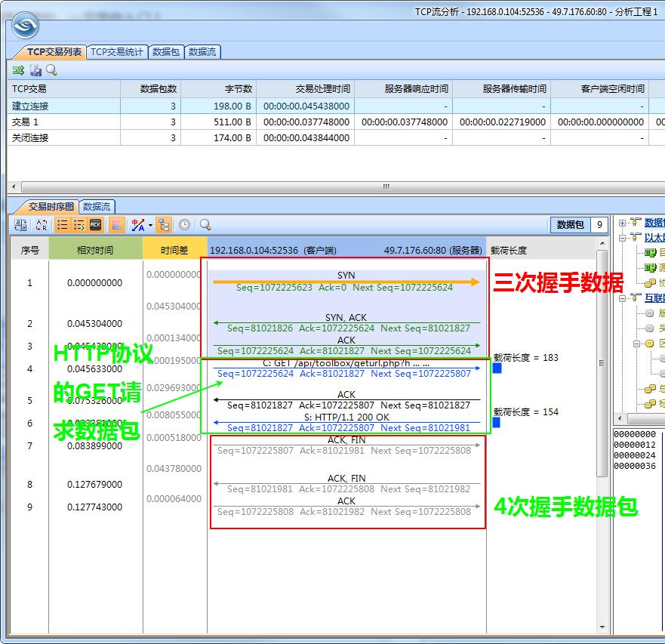665x644 pixels.
Task: Collapse the 以太网 tree node
Action: [x=621, y=239]
